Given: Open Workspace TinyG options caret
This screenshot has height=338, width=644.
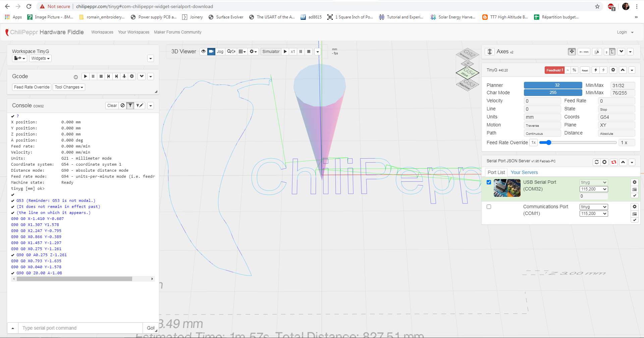Looking at the screenshot, I should [x=151, y=58].
